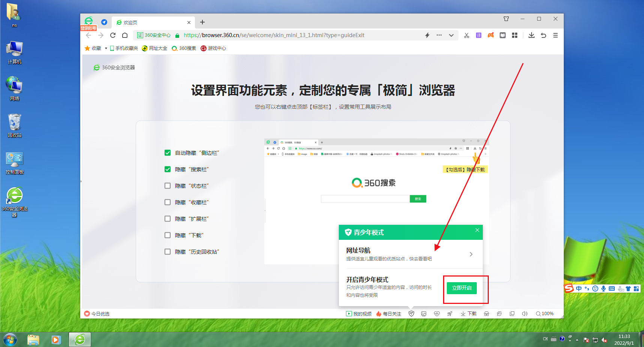This screenshot has width=644, height=347.
Task: Open the 100% zoom level control
Action: [545, 314]
